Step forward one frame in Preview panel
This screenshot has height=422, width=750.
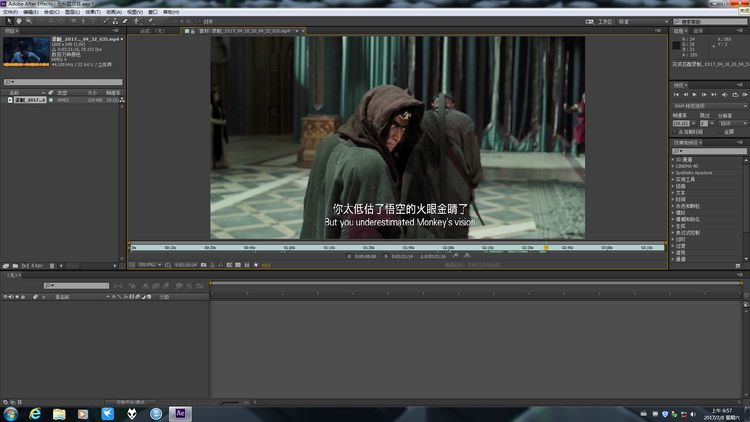704,95
